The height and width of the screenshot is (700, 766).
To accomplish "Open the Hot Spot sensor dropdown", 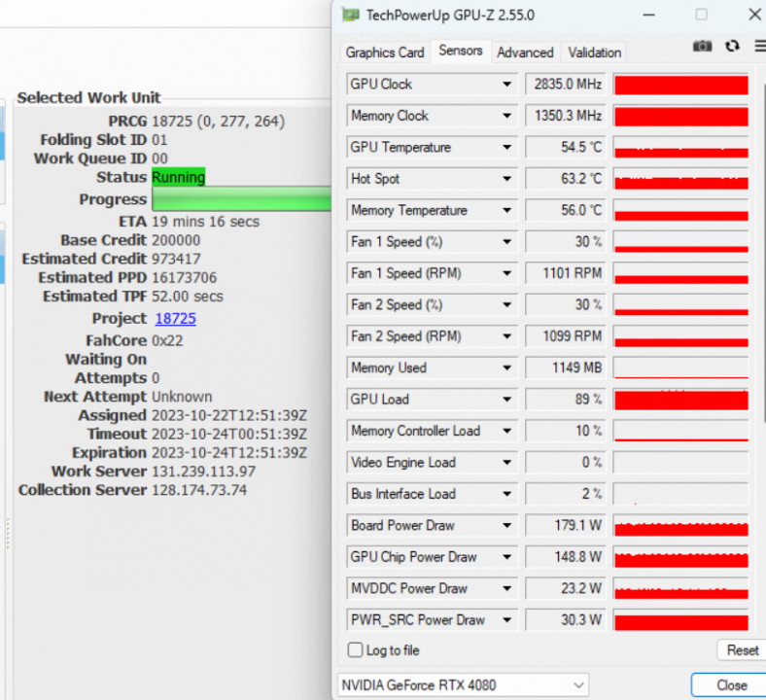I will 507,179.
